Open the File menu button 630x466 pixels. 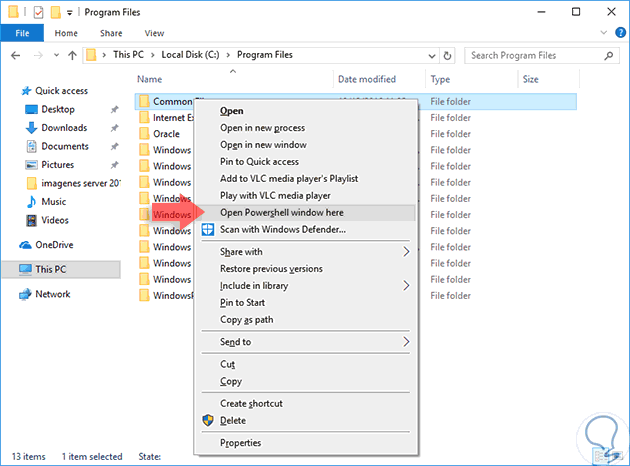(x=22, y=32)
